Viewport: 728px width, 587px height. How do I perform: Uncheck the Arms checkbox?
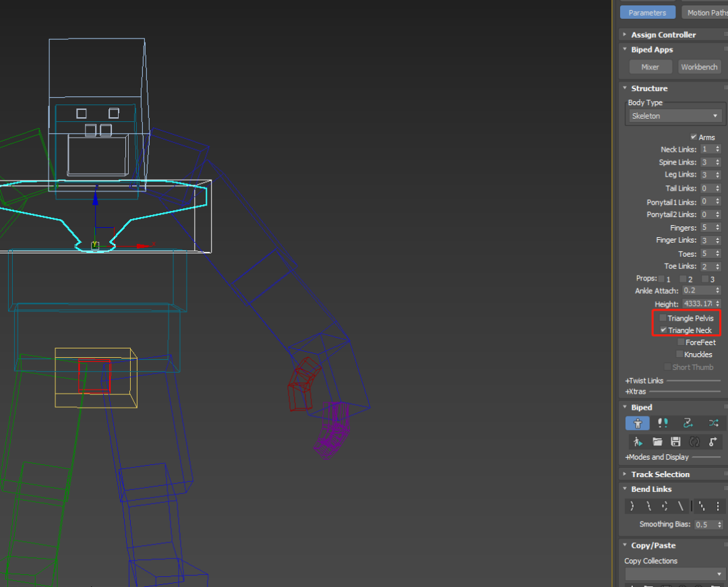tap(694, 137)
